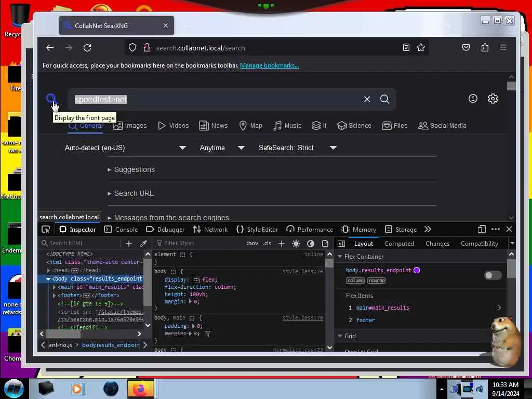Bookmark this page with the star icon

(x=421, y=47)
